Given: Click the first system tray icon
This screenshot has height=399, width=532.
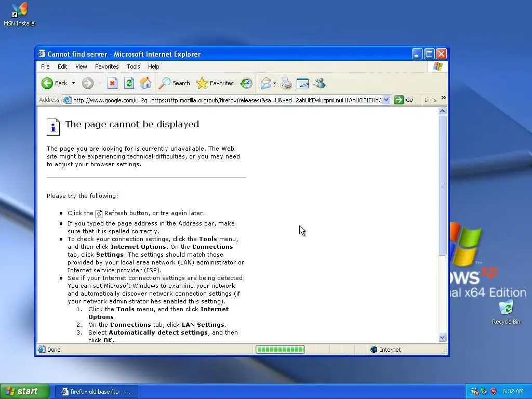Looking at the screenshot, I should click(474, 391).
